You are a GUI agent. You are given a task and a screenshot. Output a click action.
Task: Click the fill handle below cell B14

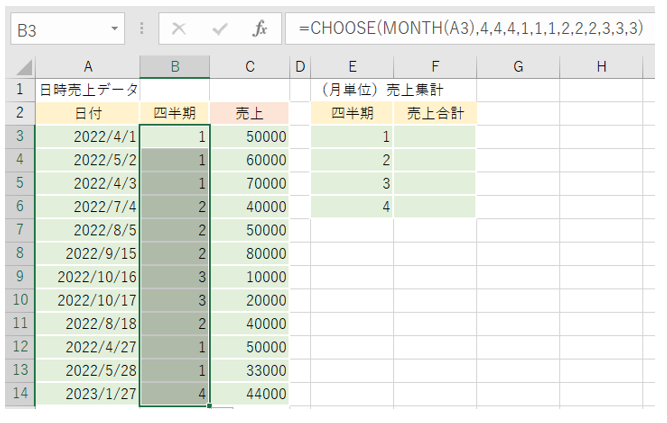[210, 405]
